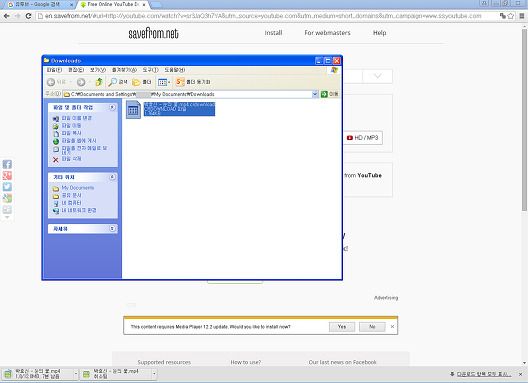Expand the explorer address bar dropdown
The image size is (530, 383).
315,94
